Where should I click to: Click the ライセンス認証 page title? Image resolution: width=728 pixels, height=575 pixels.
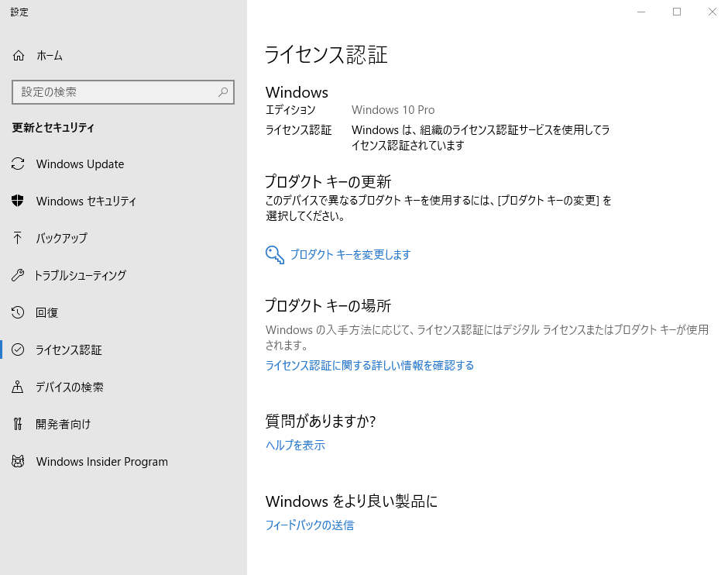[x=326, y=54]
